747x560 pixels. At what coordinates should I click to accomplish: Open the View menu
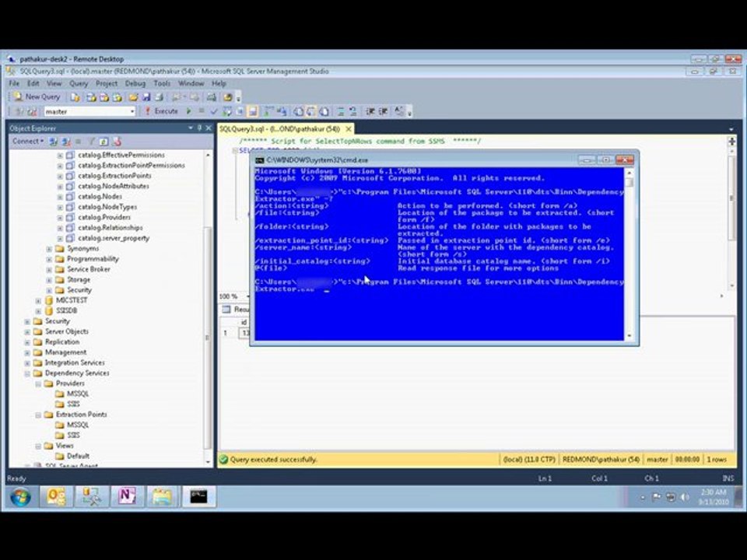54,83
